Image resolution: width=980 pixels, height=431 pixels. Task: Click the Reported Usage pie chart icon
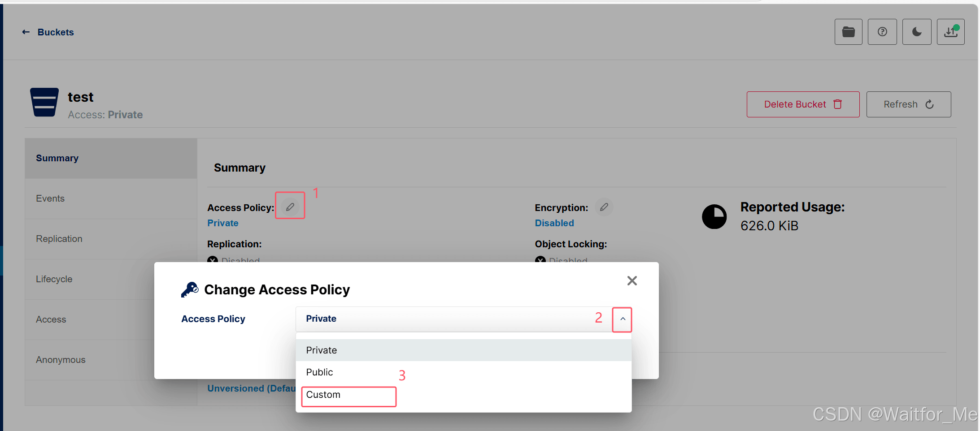[714, 217]
